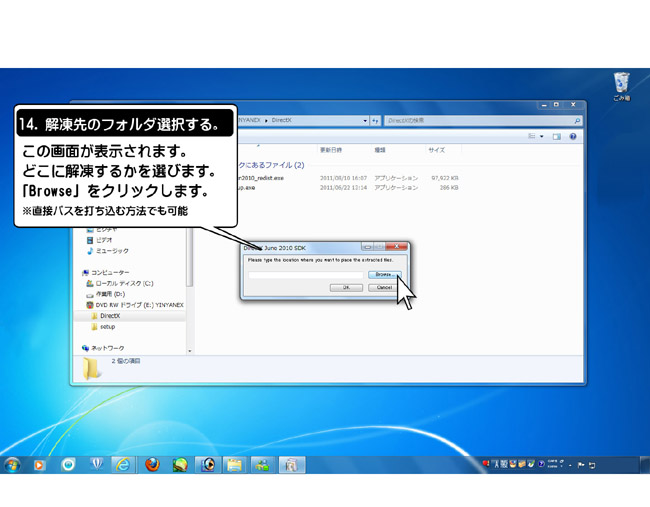The image size is (650, 507).
Task: Select コンピューター in the navigation pane
Action: pos(110,272)
